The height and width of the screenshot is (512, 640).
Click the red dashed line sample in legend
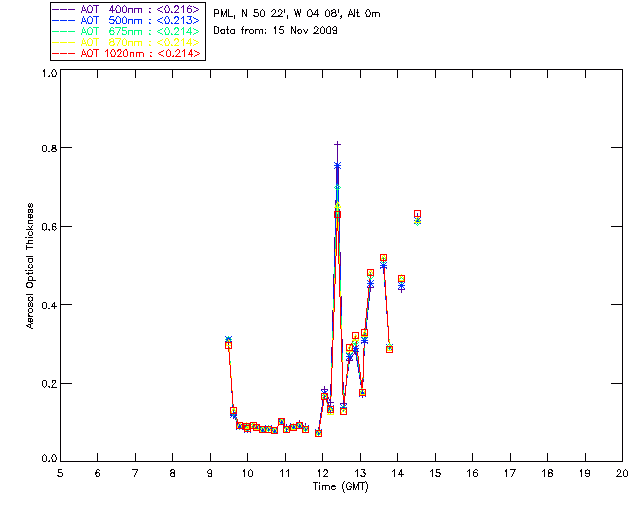(64, 53)
